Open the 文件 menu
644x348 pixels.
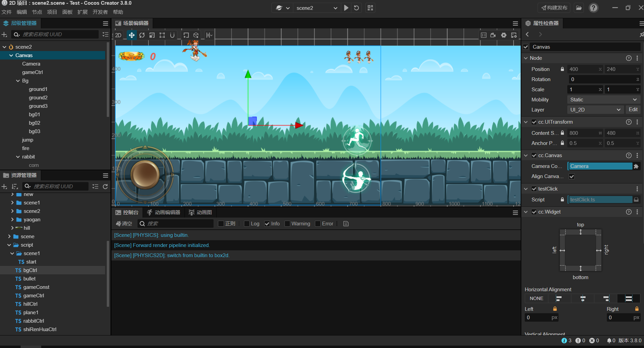point(6,12)
